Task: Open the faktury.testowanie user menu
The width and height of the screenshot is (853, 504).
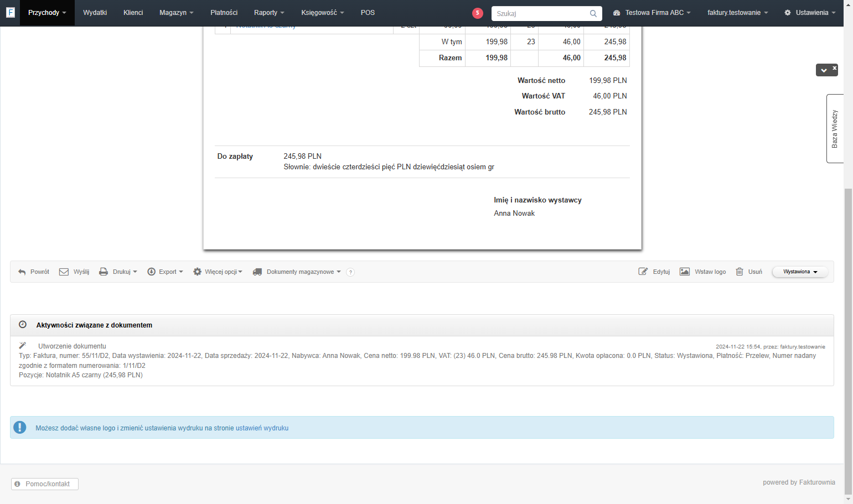Action: click(x=737, y=13)
